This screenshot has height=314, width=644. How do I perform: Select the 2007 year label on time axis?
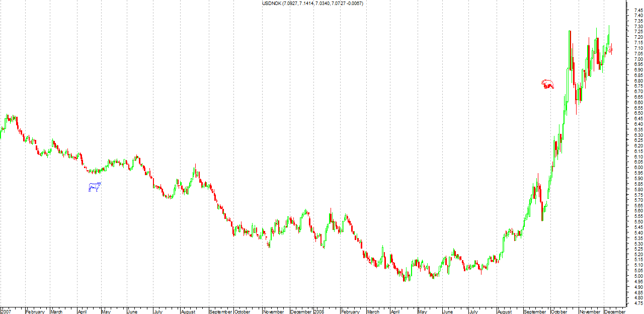(x=7, y=311)
